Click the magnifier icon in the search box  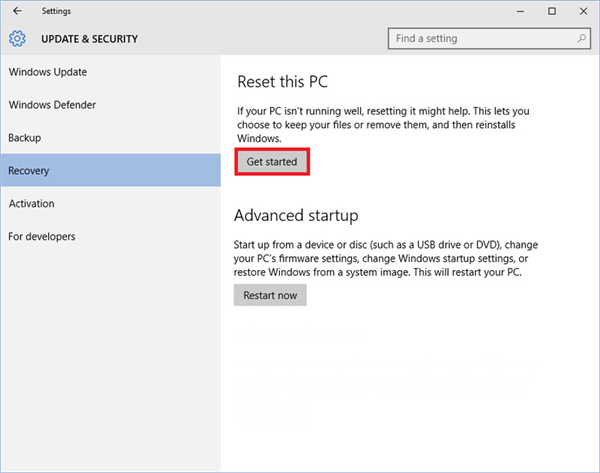click(x=582, y=39)
